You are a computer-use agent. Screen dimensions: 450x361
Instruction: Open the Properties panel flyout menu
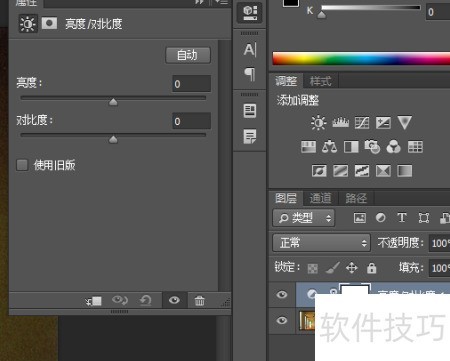[x=221, y=2]
